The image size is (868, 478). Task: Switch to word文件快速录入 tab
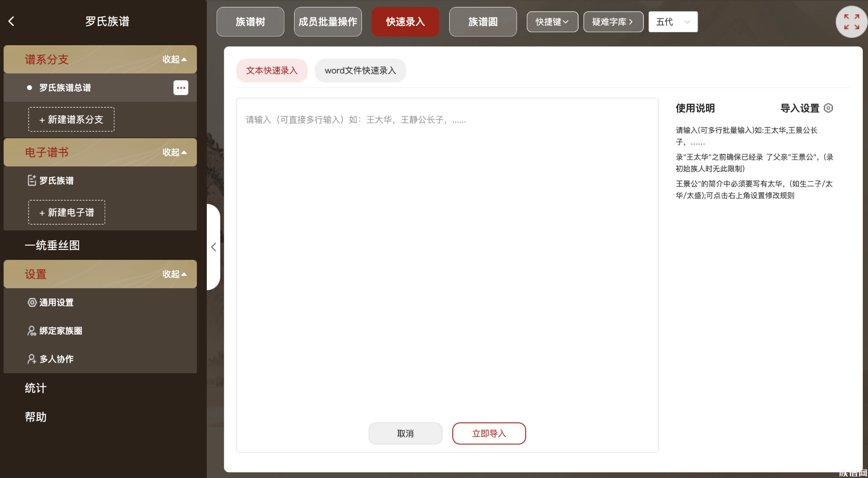point(360,70)
